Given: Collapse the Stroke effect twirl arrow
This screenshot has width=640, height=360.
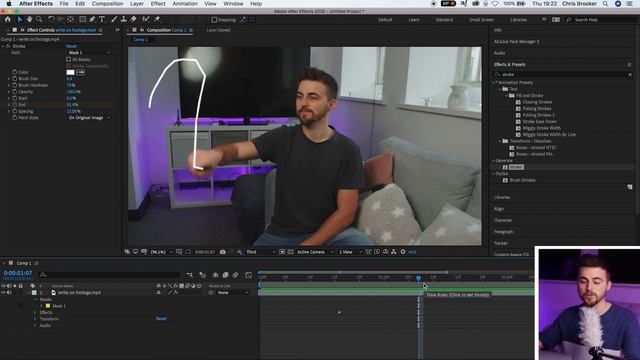Looking at the screenshot, I should (x=3, y=46).
